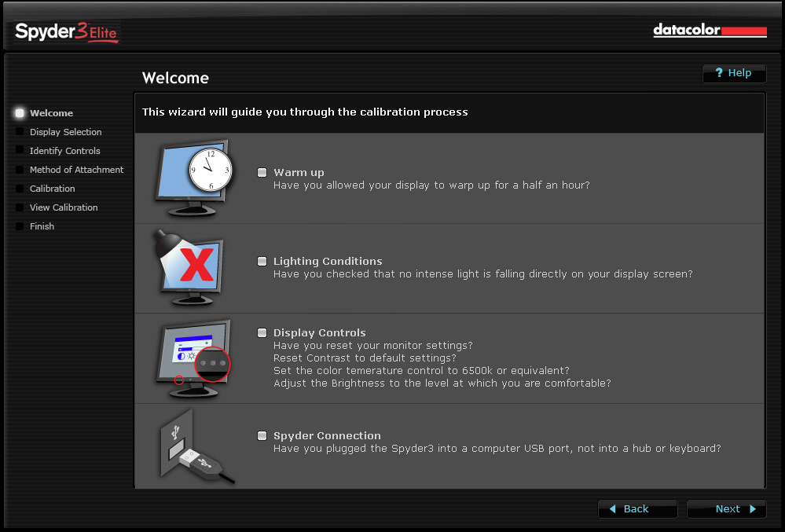Click the Welcome page title
Viewport: 785px width, 532px height.
[175, 78]
